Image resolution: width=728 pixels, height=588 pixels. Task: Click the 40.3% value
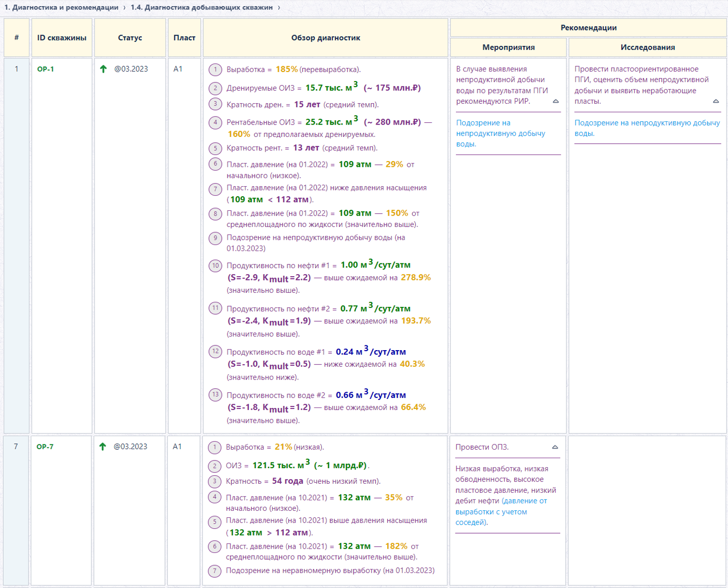tap(412, 364)
